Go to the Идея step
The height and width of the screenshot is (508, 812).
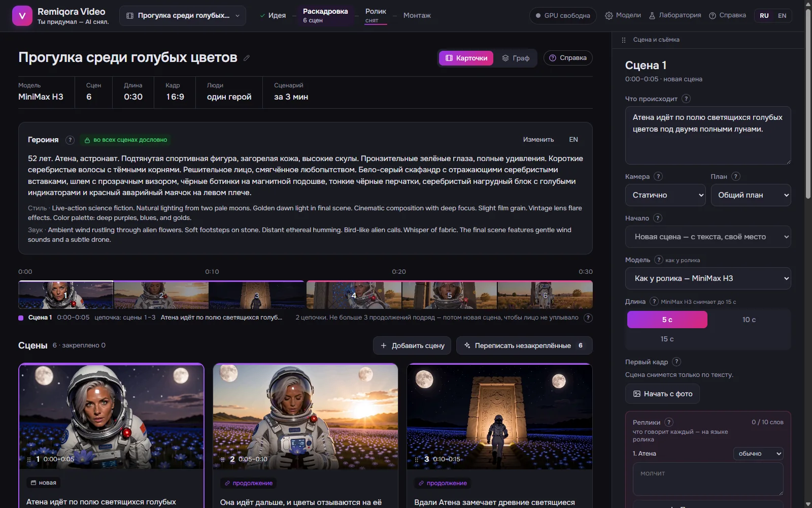point(273,16)
